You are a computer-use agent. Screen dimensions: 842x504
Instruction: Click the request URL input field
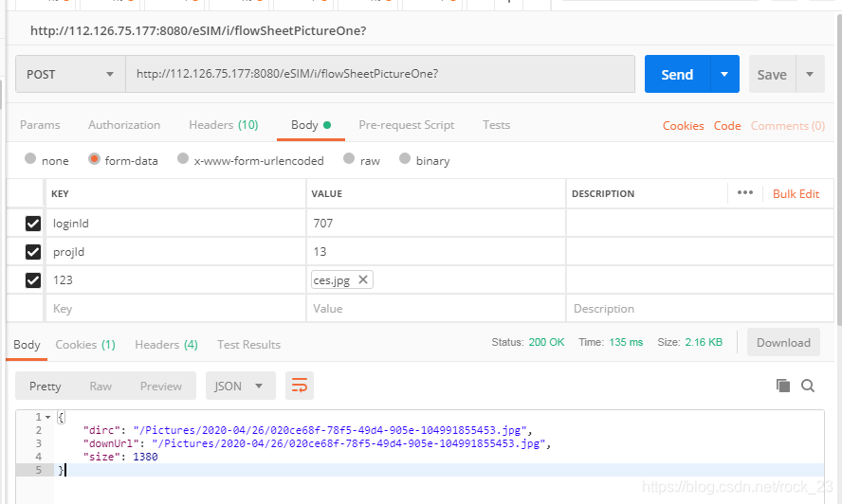pos(380,74)
